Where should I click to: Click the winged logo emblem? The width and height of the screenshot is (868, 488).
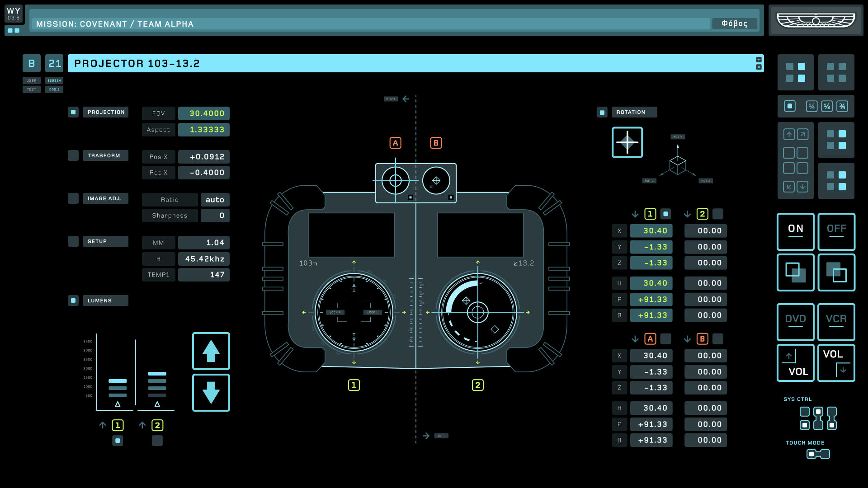[x=816, y=20]
